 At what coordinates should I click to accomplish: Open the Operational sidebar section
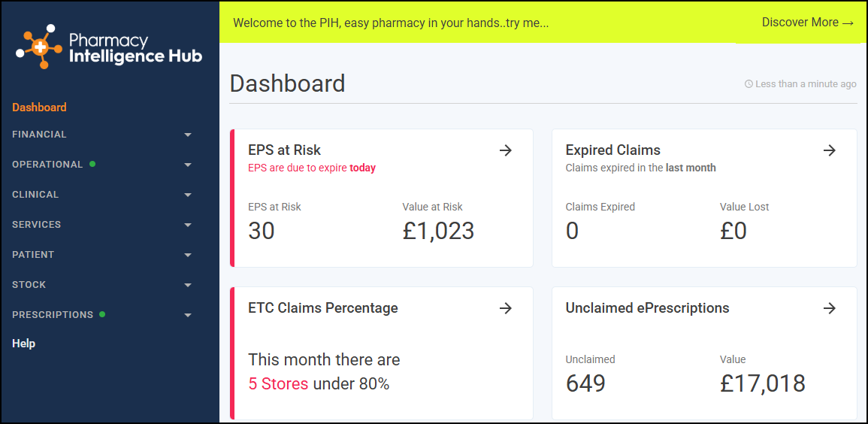pyautogui.click(x=47, y=165)
